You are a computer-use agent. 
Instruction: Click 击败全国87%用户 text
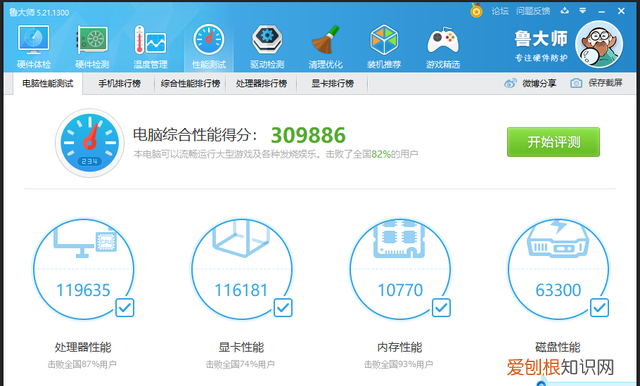tap(82, 364)
